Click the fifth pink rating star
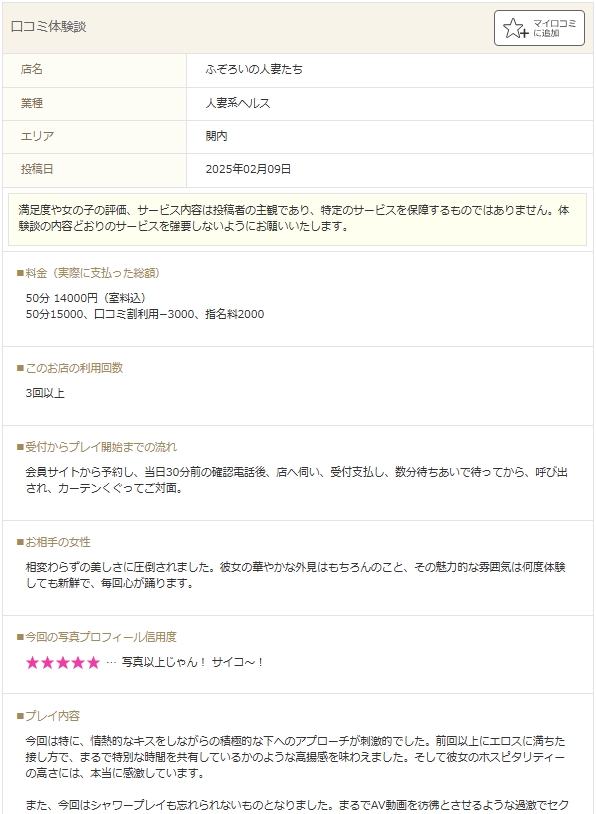 coord(93,663)
